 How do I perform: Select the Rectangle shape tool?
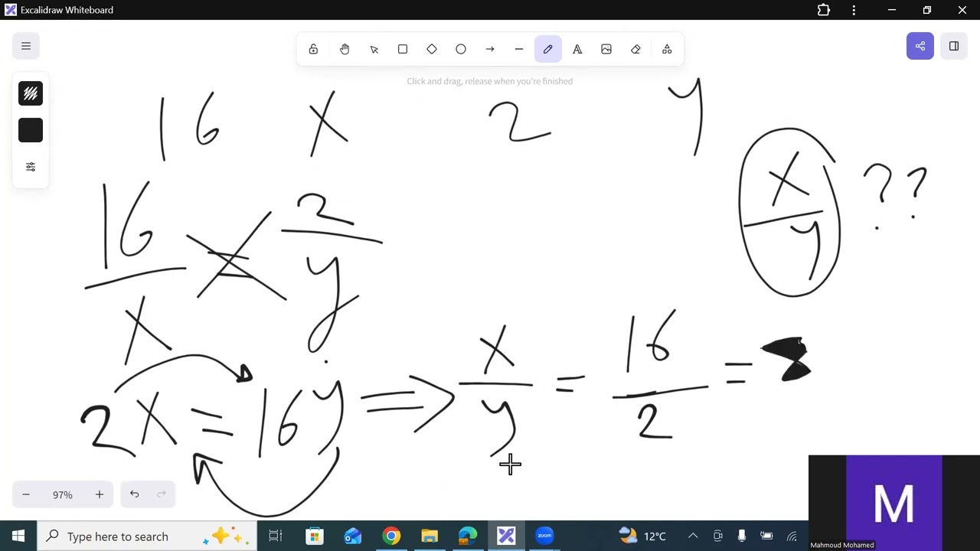pyautogui.click(x=403, y=49)
